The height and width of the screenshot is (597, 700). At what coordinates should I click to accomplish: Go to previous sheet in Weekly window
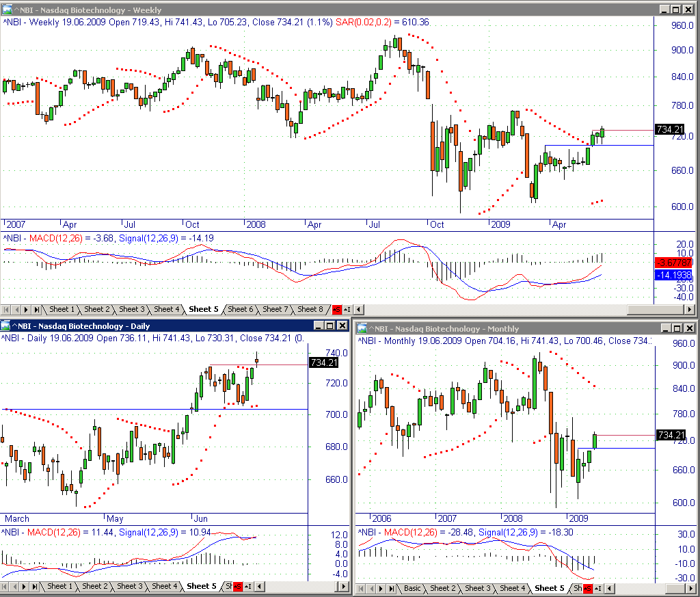pyautogui.click(x=16, y=309)
